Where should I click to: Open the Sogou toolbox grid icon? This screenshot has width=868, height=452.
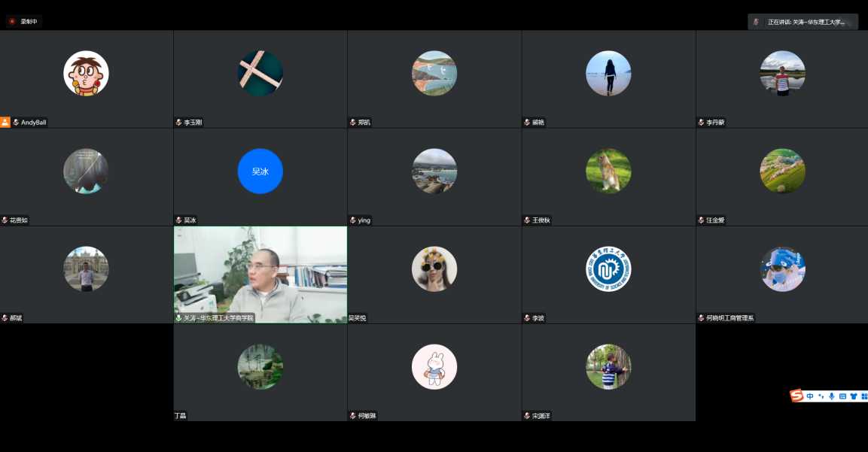coord(864,396)
